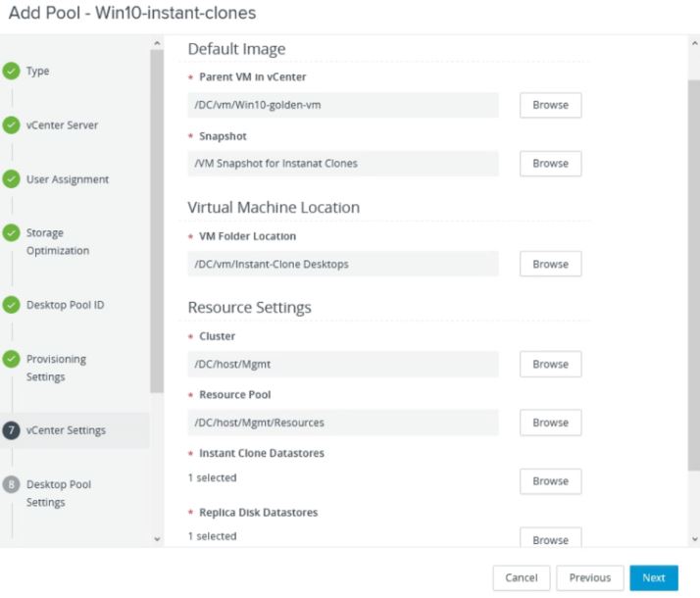Click the green checkmark beside Storage Optimization
700x598 pixels.
11,233
